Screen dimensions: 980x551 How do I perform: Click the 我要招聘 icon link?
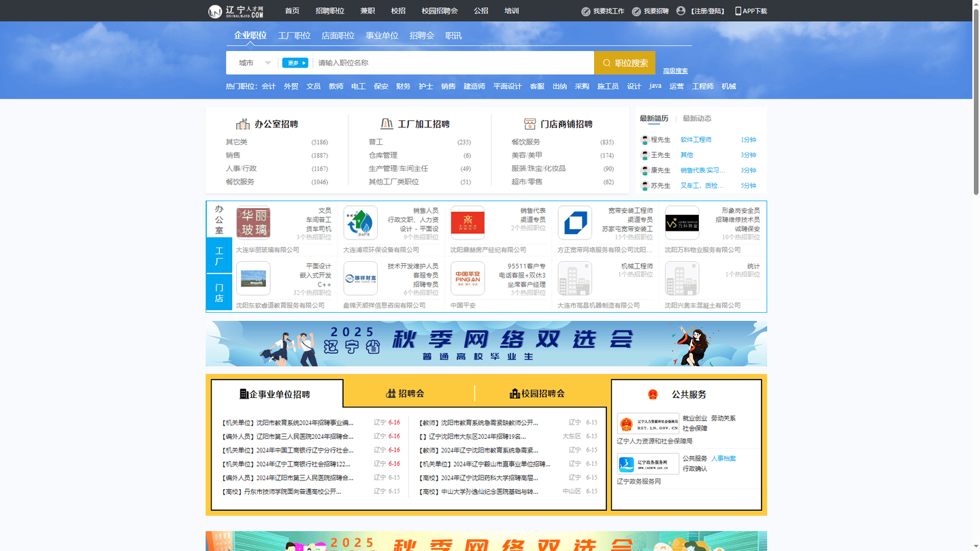coord(636,12)
